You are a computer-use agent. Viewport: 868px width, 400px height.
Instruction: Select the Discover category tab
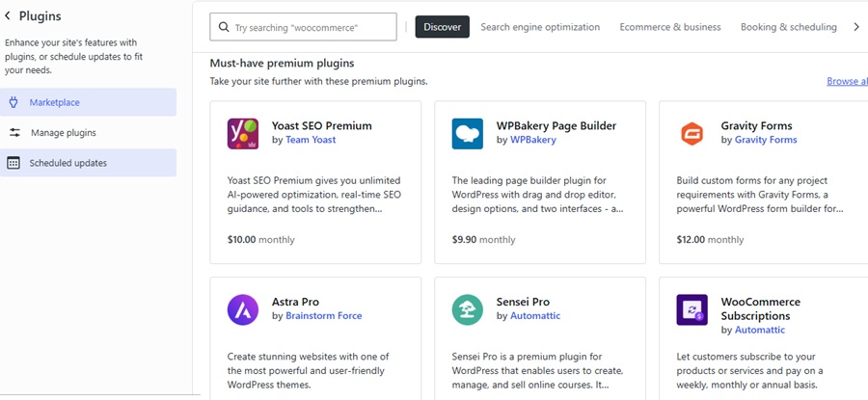[x=443, y=27]
